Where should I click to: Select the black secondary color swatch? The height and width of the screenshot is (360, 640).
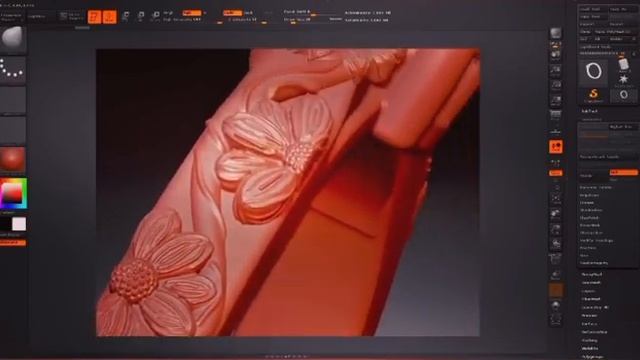[x=5, y=224]
